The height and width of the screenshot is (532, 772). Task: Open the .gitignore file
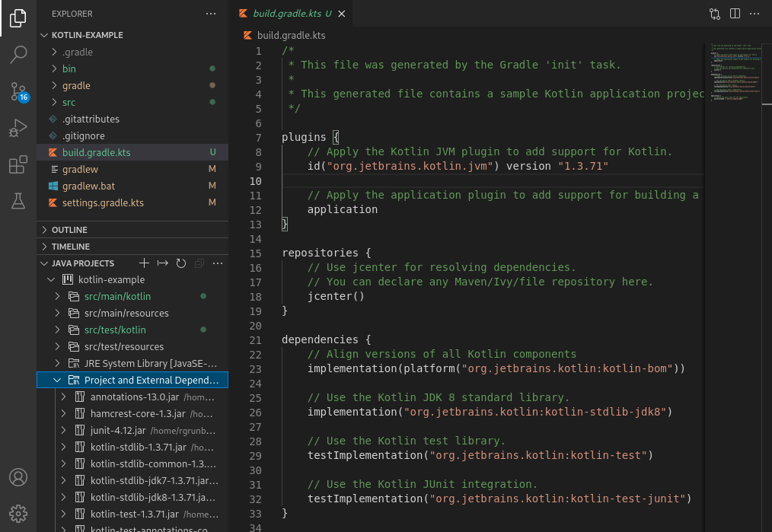click(84, 135)
